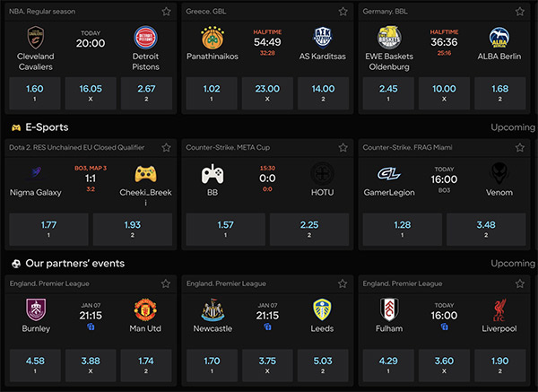Click the Panathinaikos clover logo
This screenshot has height=392, width=538.
pos(213,38)
